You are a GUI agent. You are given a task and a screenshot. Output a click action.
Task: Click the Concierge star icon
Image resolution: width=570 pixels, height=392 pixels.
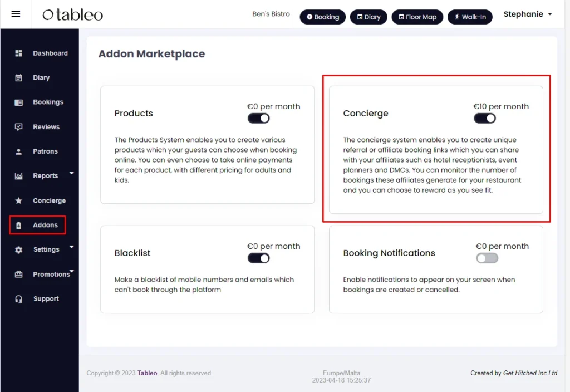[x=18, y=200]
